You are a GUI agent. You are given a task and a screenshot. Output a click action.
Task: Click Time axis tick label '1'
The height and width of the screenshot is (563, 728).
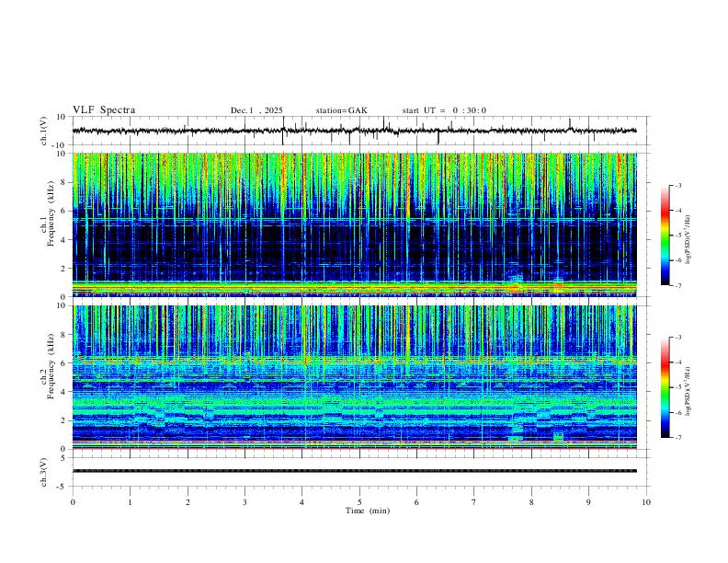[x=130, y=502]
